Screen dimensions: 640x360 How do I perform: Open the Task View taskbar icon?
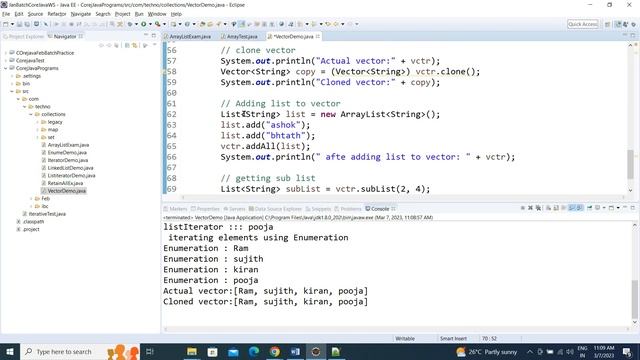150,351
